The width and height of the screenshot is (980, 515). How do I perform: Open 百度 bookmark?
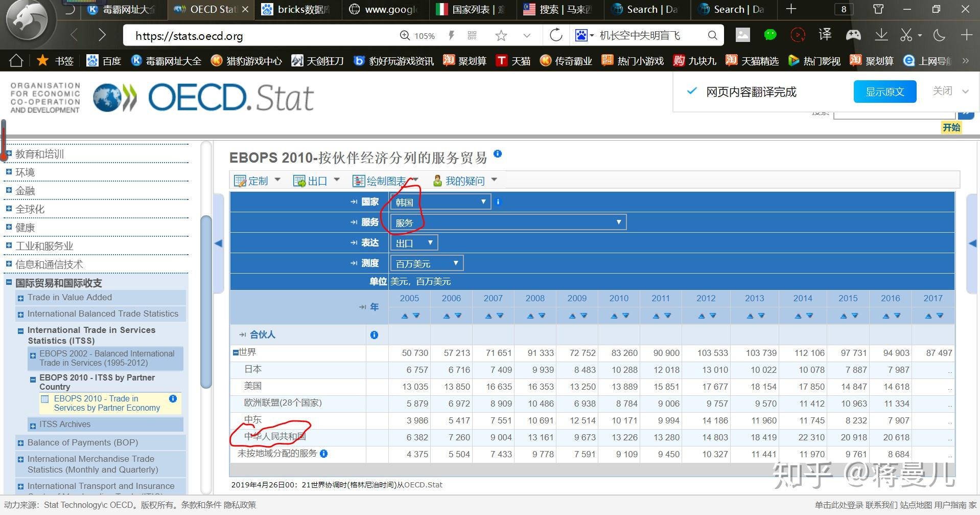104,61
